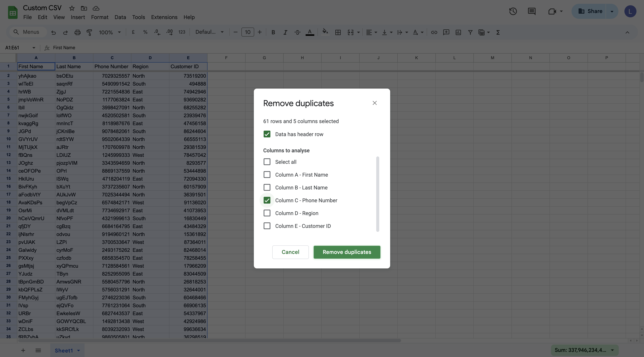Image resolution: width=644 pixels, height=357 pixels.
Task: Check Column A - First Name
Action: (x=267, y=175)
